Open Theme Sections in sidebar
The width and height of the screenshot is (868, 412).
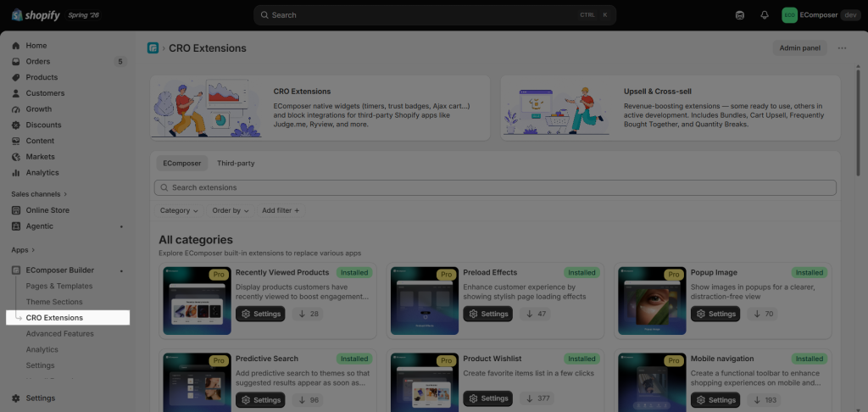54,302
